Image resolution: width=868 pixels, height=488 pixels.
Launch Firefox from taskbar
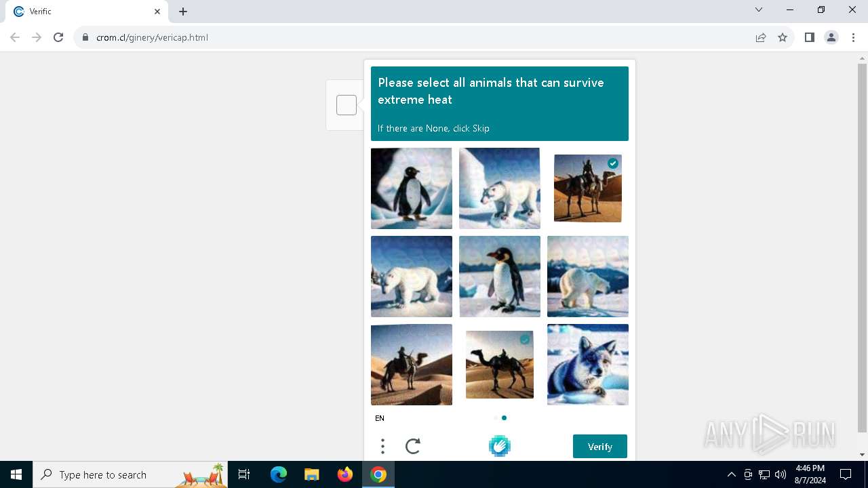[345, 474]
